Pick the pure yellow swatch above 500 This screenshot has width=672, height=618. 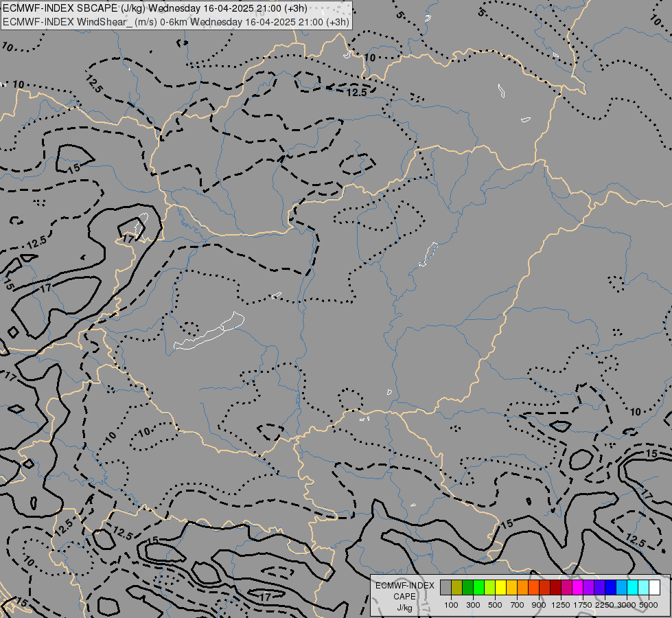[500, 587]
